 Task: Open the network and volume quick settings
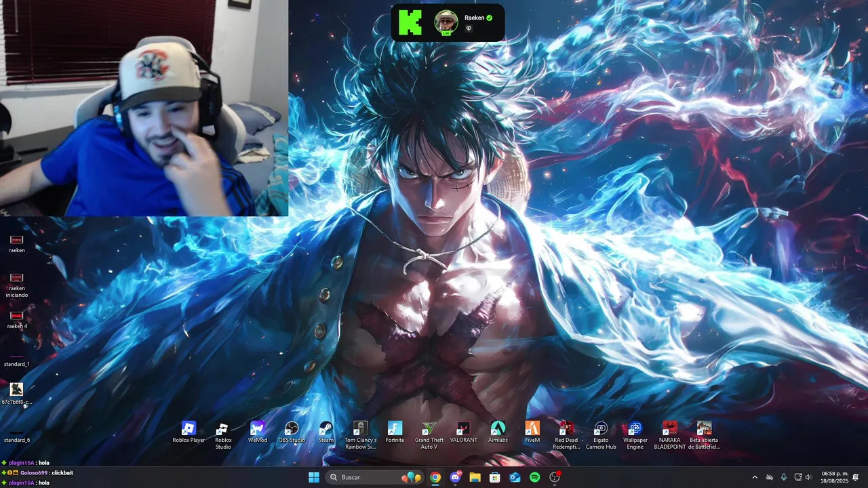pos(803,477)
